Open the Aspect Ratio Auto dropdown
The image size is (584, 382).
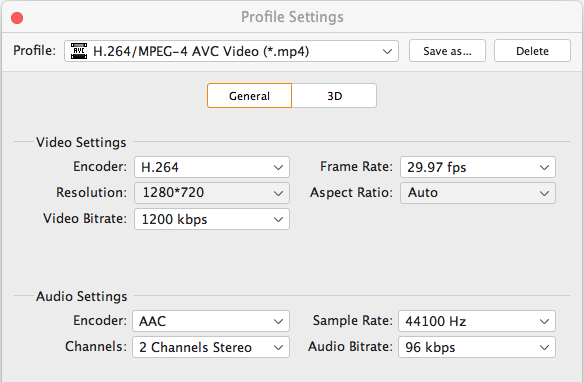pos(478,193)
